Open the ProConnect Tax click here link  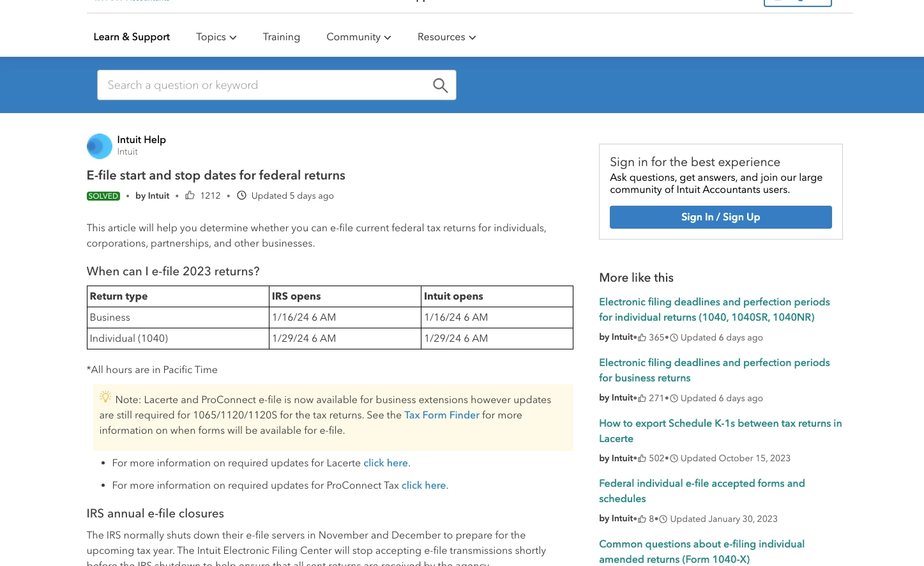click(x=424, y=486)
